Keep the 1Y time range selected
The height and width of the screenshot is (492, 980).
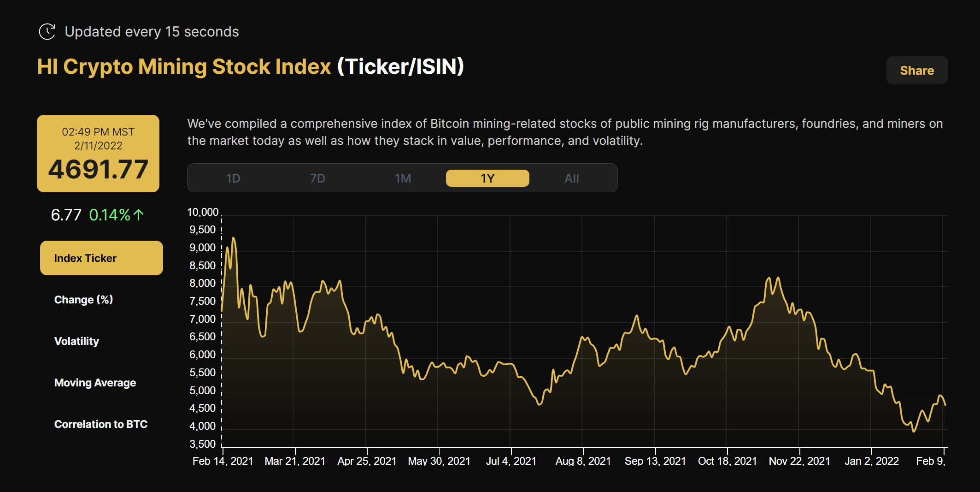coord(487,178)
